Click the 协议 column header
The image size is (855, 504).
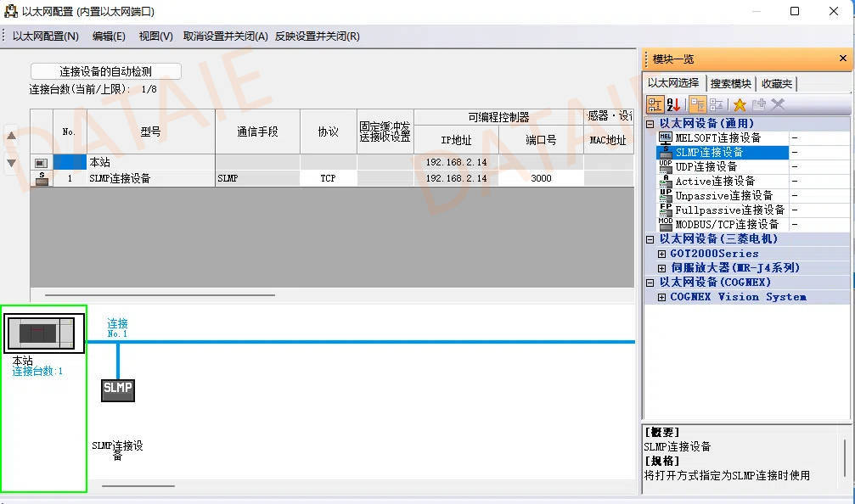pos(329,132)
